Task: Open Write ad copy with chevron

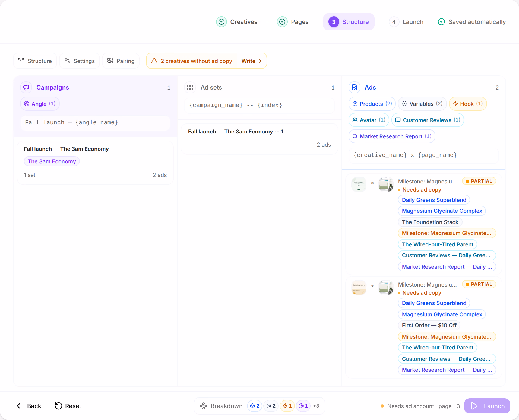Action: point(252,61)
